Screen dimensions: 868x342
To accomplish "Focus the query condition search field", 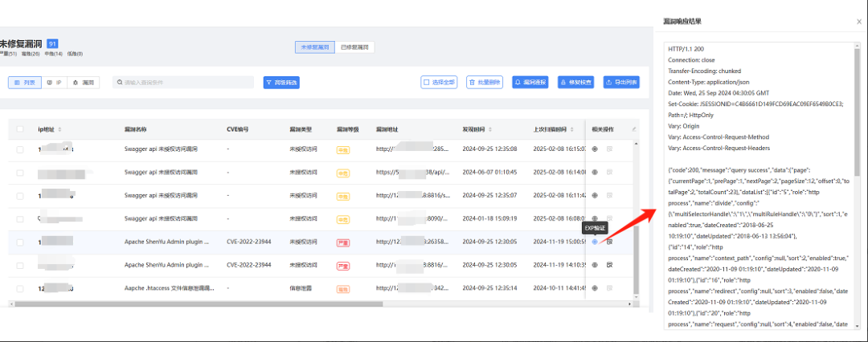I will click(183, 83).
